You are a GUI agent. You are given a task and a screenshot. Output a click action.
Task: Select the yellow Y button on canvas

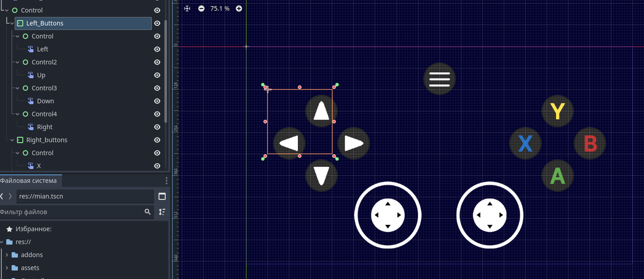pyautogui.click(x=558, y=111)
